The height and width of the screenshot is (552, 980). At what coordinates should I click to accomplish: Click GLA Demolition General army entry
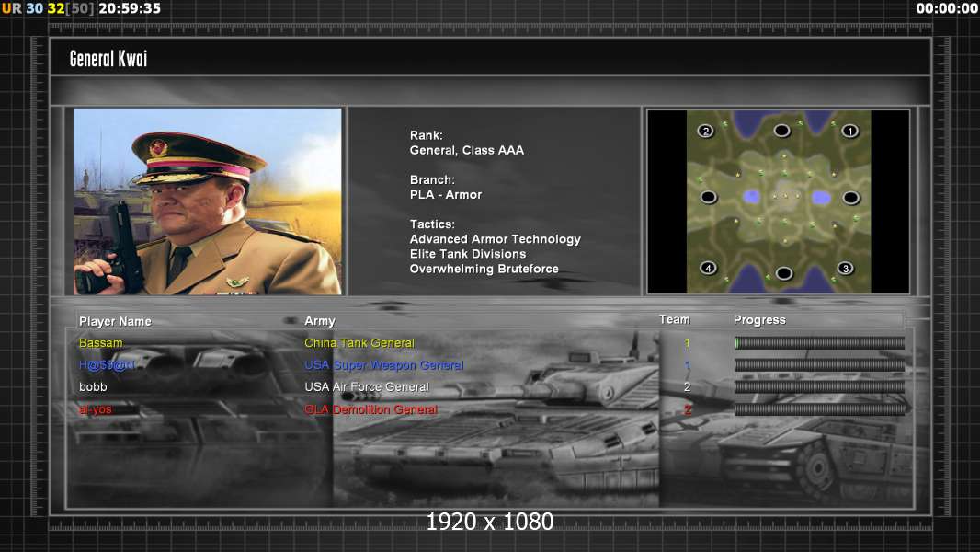tap(370, 409)
